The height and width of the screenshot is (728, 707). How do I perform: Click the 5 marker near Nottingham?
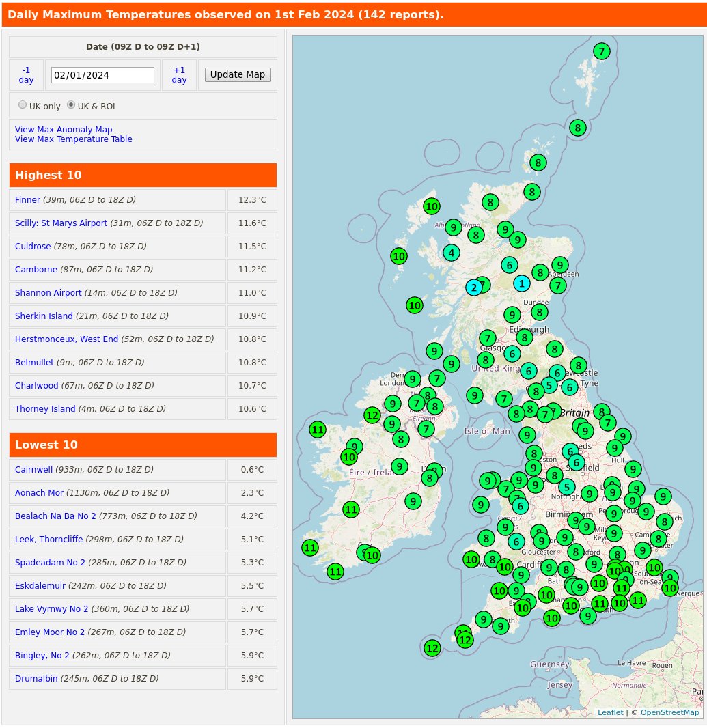tap(567, 487)
